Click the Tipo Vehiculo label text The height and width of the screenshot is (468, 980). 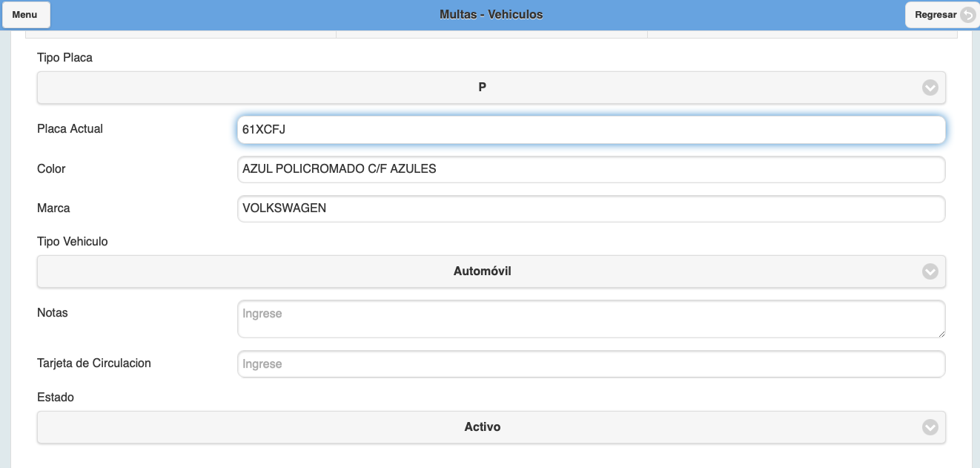click(73, 242)
